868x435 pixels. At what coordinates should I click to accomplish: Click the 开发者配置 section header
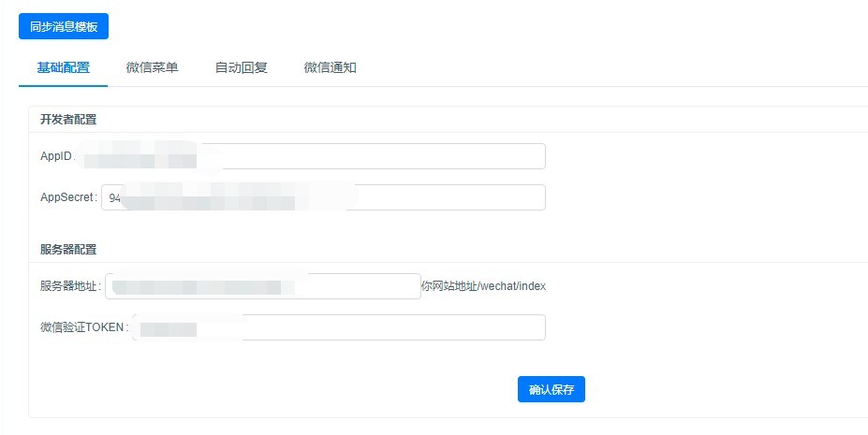tap(68, 120)
